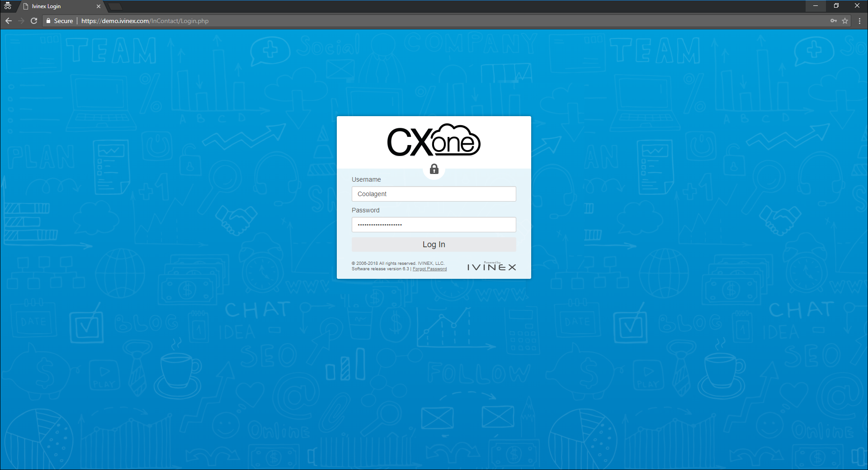Click the IVINEX powered-by logo

[x=491, y=267]
